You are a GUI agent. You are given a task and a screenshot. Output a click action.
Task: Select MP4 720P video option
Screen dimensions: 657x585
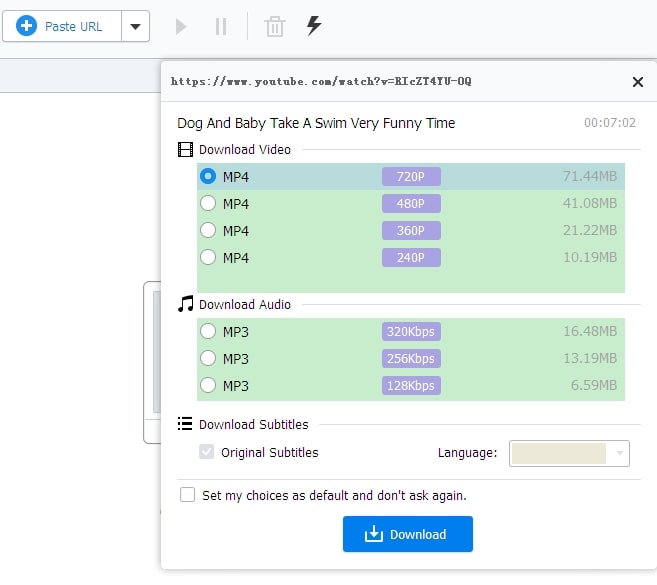pos(208,177)
